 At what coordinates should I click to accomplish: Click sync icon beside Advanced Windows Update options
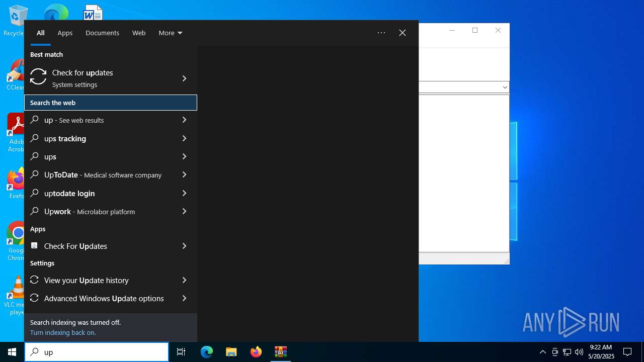point(34,298)
